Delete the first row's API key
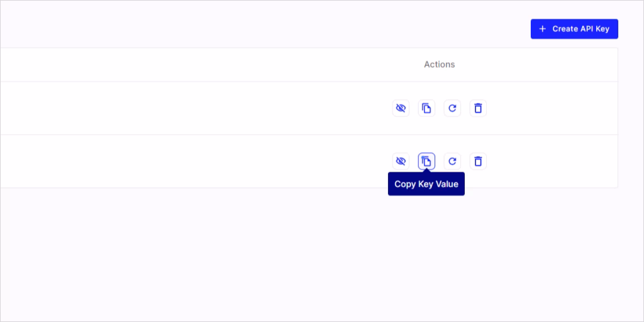Screen dimensions: 644x322 tap(478, 108)
